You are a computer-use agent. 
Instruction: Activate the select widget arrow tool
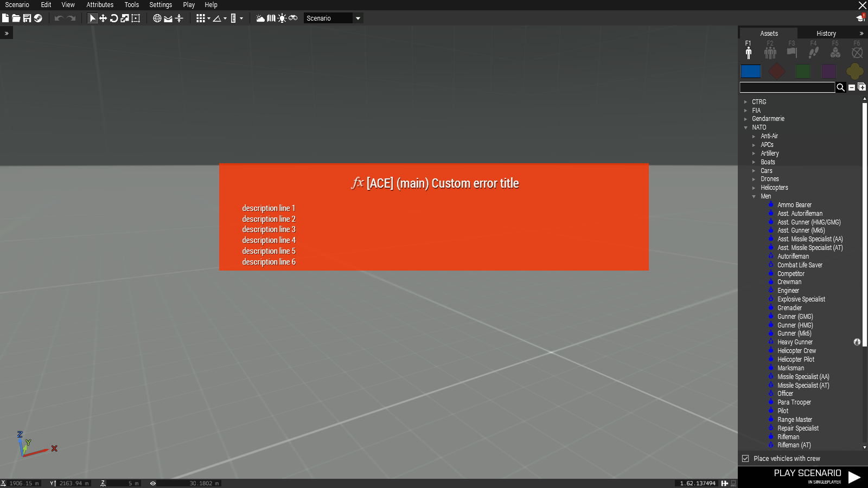click(92, 18)
